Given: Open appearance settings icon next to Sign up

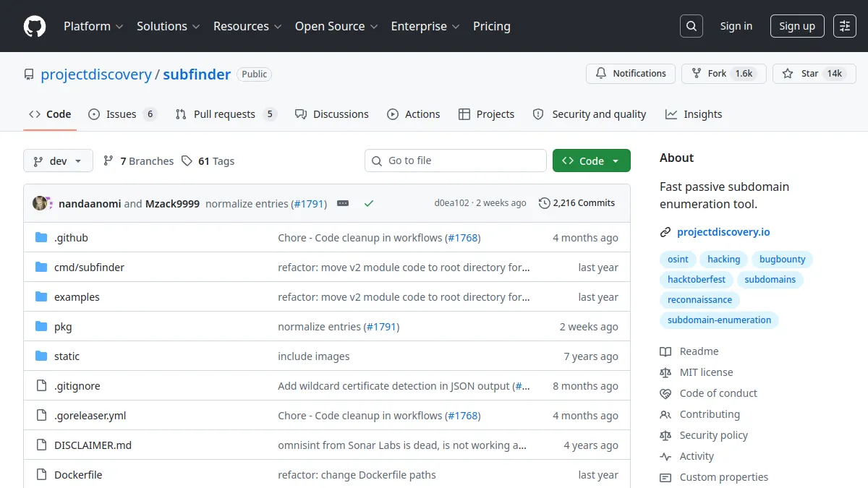Looking at the screenshot, I should click(x=845, y=26).
